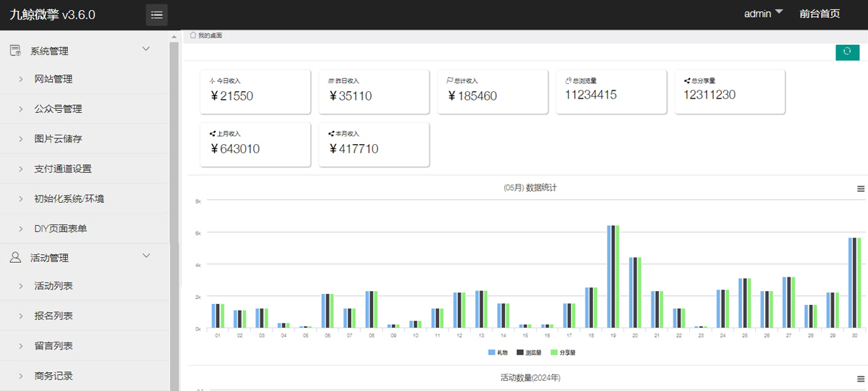
Task: Collapse the 活动管理 section chevron
Action: (145, 256)
